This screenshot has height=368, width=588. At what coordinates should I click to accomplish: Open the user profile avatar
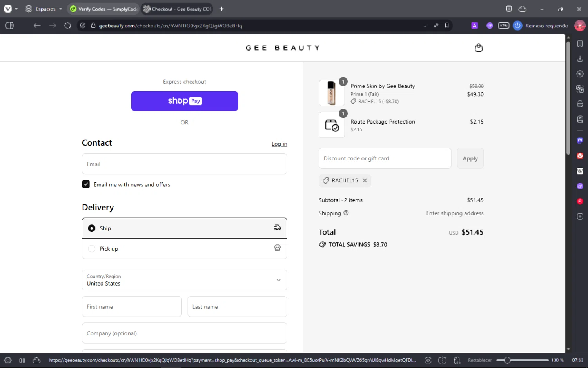(580, 26)
